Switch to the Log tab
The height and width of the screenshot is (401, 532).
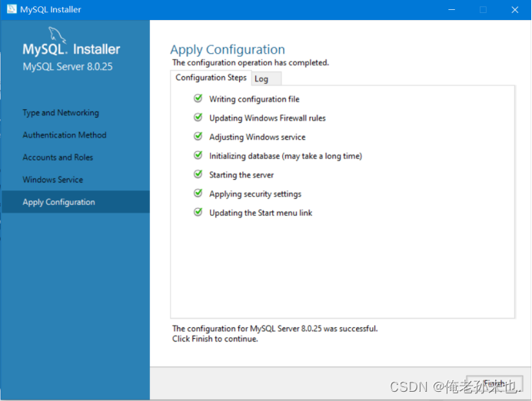point(266,78)
